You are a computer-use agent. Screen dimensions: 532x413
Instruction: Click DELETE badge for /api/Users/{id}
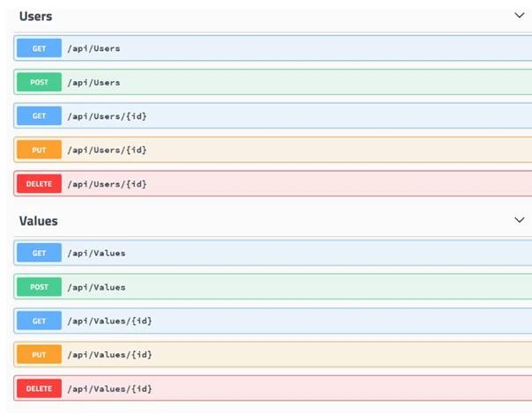[x=39, y=184]
